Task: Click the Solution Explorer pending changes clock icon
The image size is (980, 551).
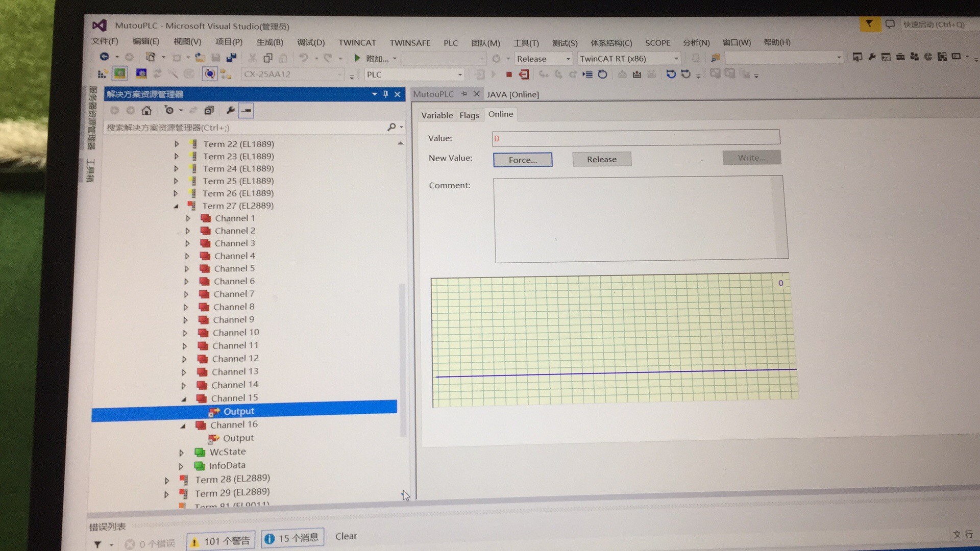Action: coord(169,110)
